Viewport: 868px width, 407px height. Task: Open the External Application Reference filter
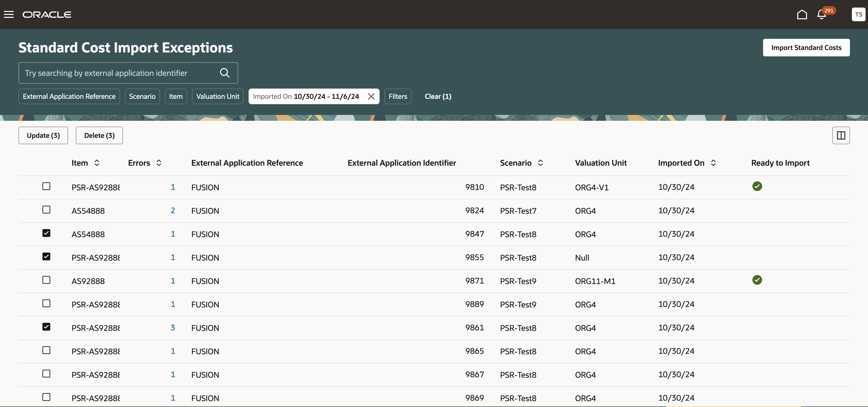(x=69, y=96)
